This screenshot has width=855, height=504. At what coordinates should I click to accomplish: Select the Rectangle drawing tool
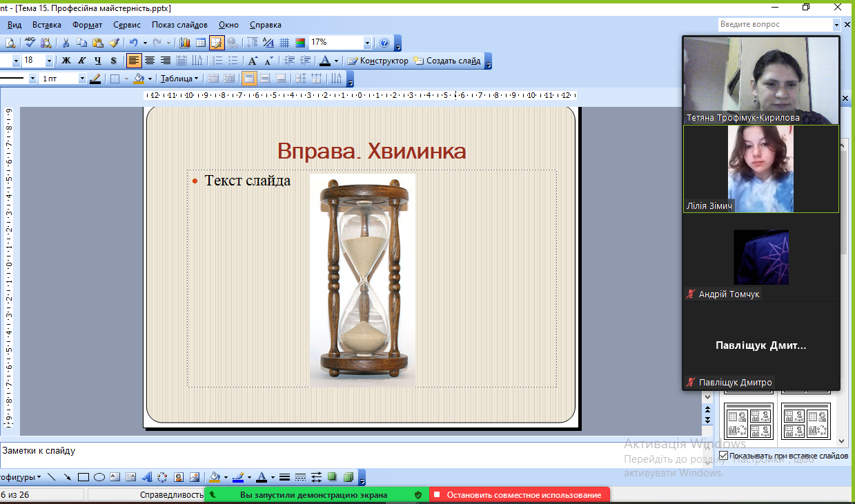83,477
